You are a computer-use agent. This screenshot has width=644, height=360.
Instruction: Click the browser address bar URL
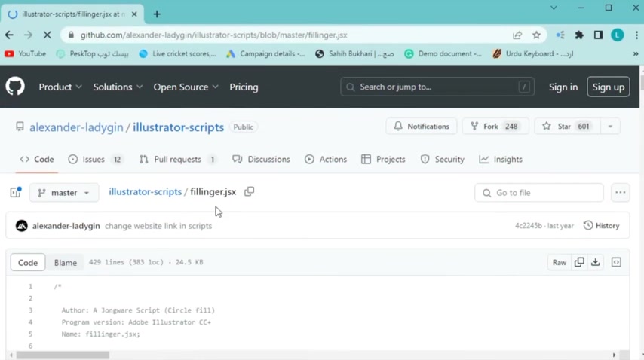[x=213, y=35]
